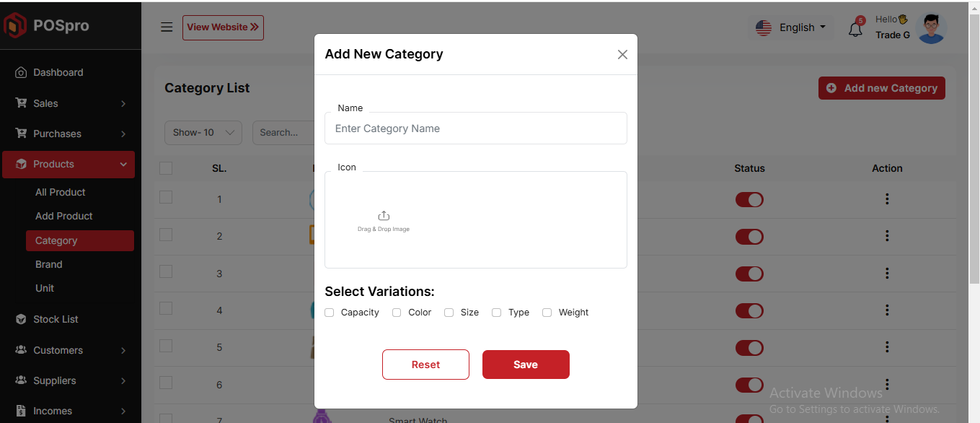
Task: Open the notifications bell icon
Action: (x=855, y=30)
